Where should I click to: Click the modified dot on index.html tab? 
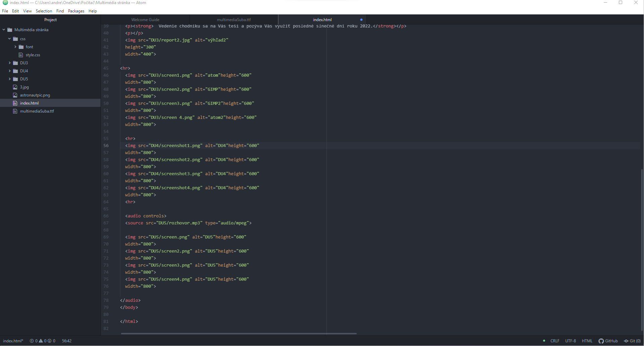361,20
